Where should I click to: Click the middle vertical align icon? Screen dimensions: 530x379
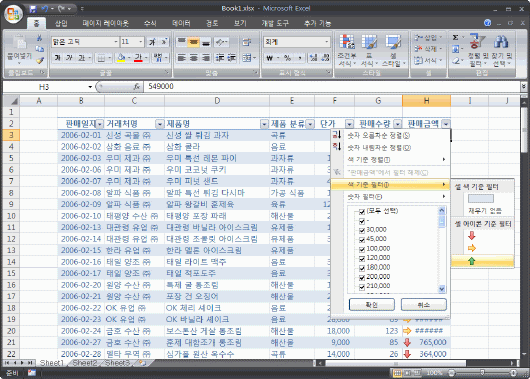[x=194, y=42]
